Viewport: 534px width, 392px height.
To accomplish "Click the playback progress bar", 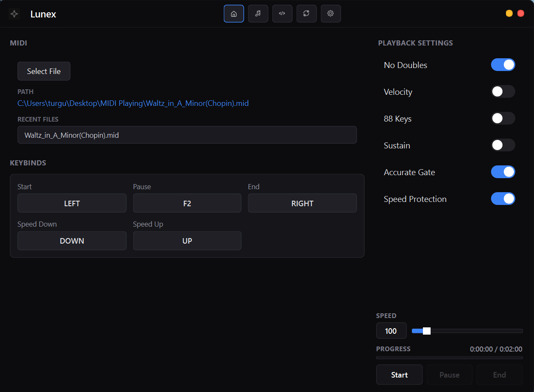I will 449,358.
